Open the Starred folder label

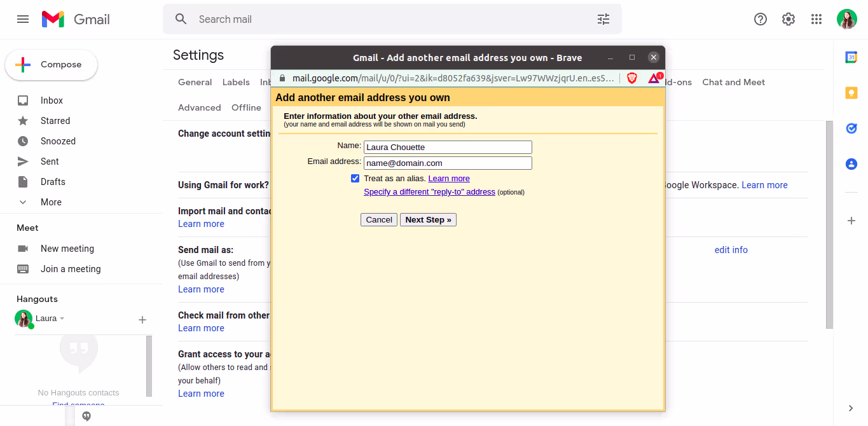tap(55, 121)
